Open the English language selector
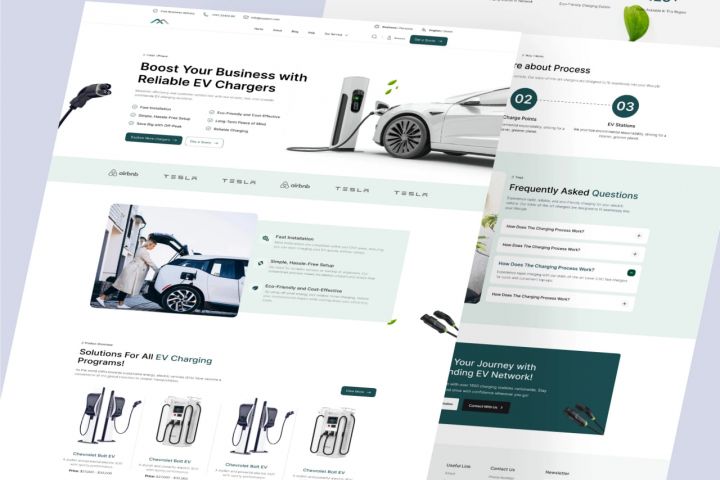This screenshot has height=480, width=720. click(x=437, y=31)
